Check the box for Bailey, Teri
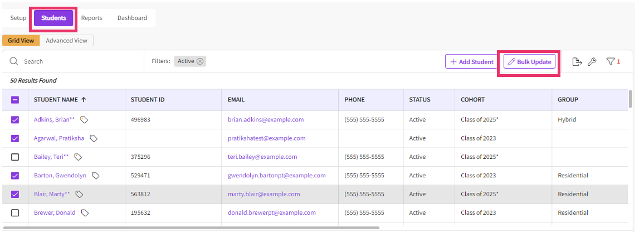Image resolution: width=644 pixels, height=242 pixels. click(x=15, y=157)
